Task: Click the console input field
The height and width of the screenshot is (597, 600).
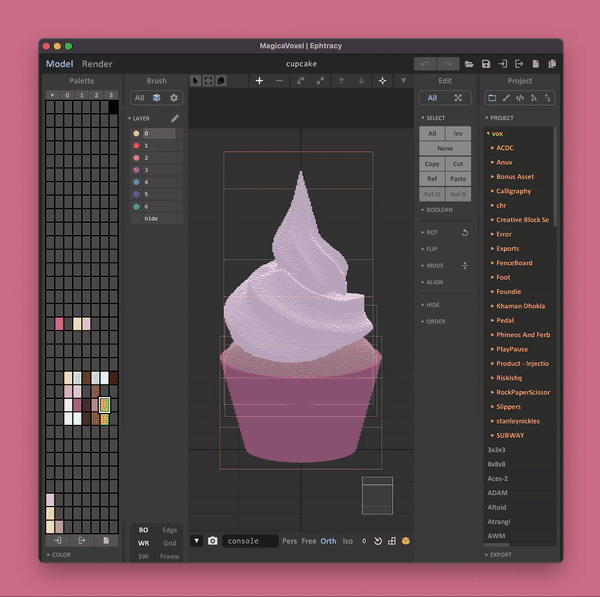Action: (x=250, y=541)
